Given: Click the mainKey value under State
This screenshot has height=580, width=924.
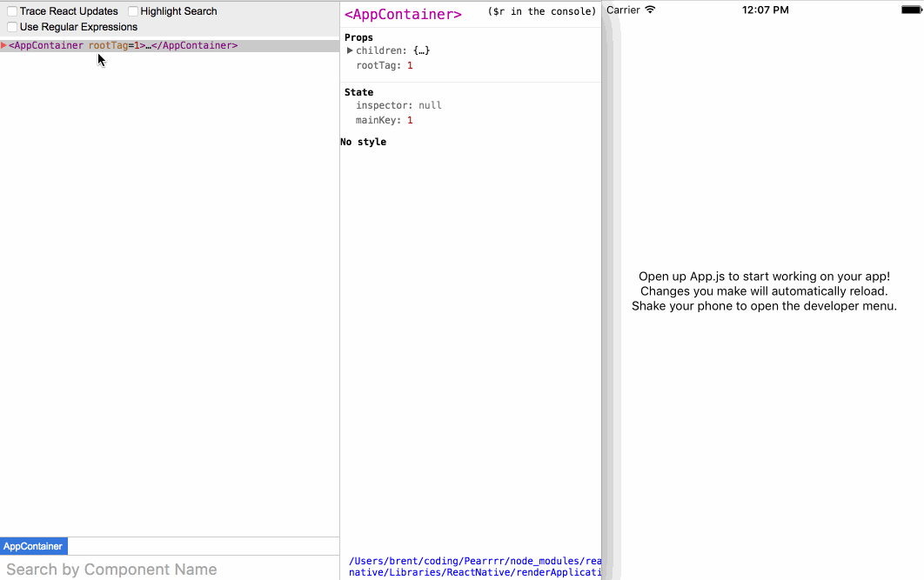Looking at the screenshot, I should 410,120.
